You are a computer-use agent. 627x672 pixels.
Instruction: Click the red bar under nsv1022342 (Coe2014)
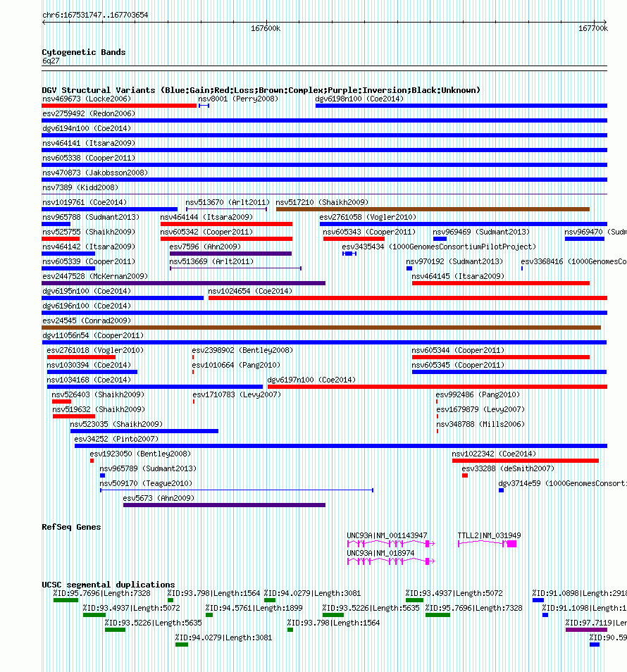click(526, 461)
